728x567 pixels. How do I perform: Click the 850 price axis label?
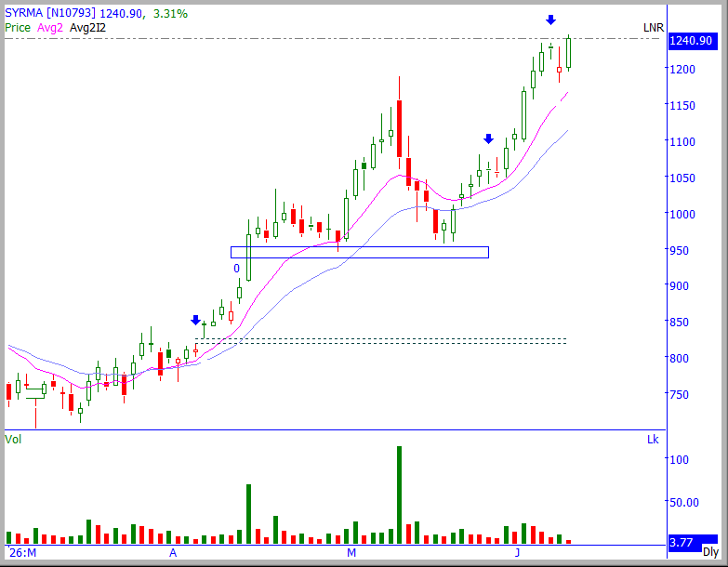(x=679, y=322)
